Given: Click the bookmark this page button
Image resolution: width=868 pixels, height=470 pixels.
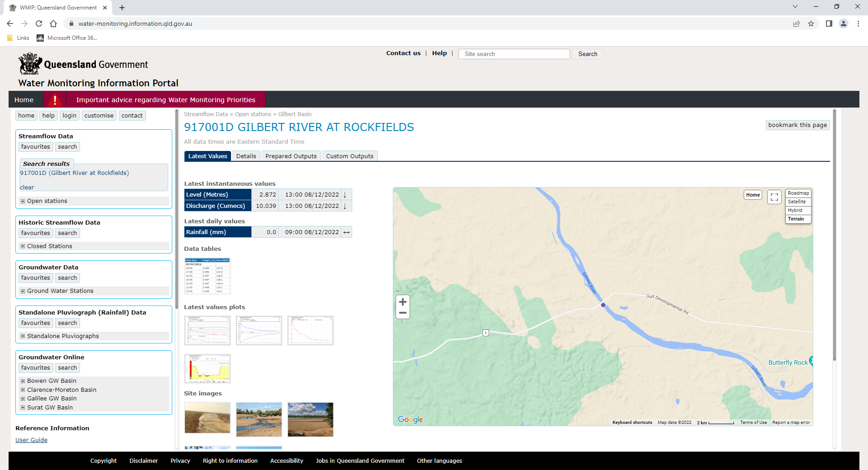Looking at the screenshot, I should 797,125.
